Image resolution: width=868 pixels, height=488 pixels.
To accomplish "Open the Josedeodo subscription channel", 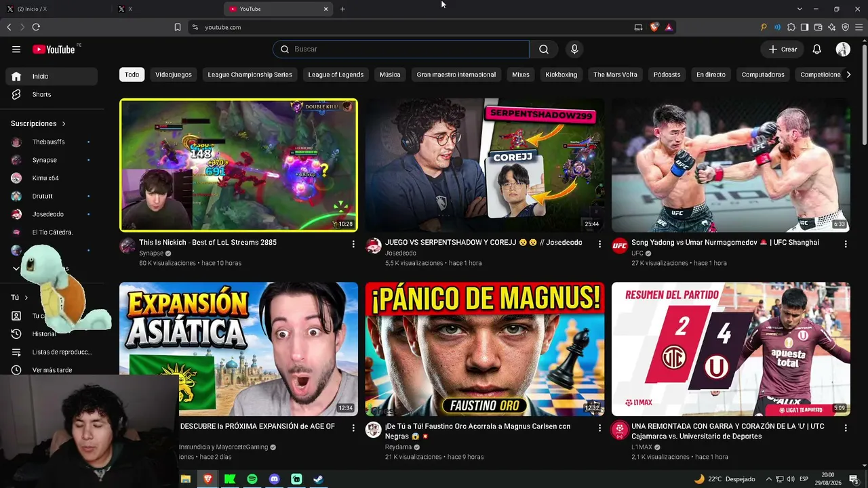I will click(x=52, y=214).
